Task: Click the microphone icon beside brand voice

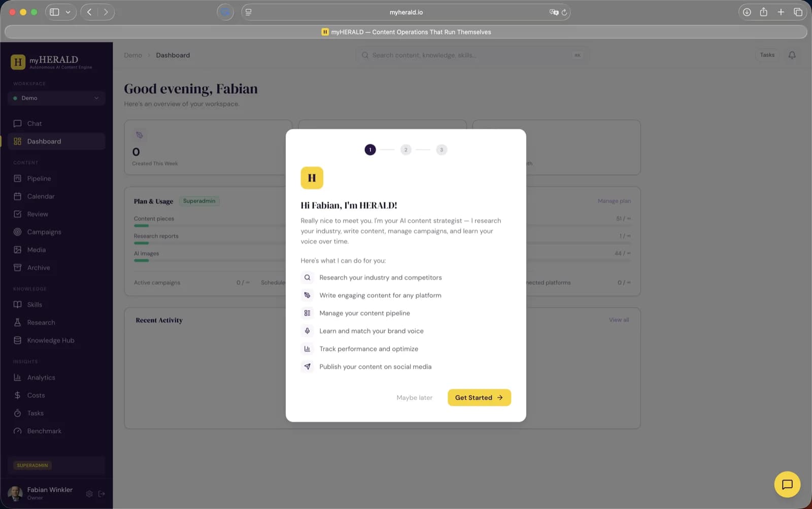Action: click(307, 331)
